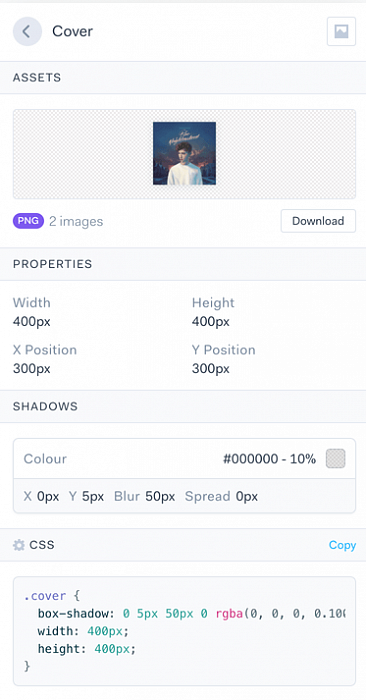366x700 pixels.
Task: Go back using the chevron arrow
Action: pos(27,31)
